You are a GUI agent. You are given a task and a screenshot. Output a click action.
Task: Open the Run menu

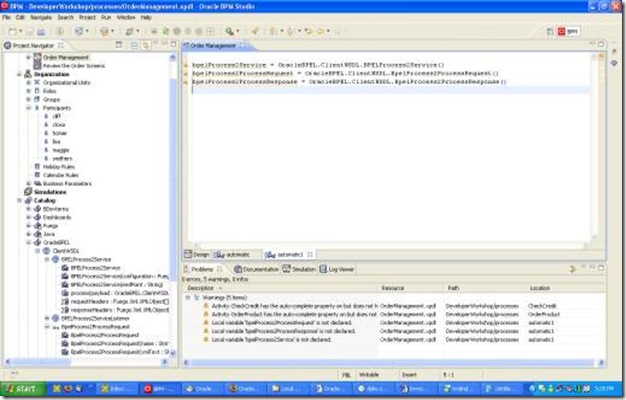pos(106,17)
